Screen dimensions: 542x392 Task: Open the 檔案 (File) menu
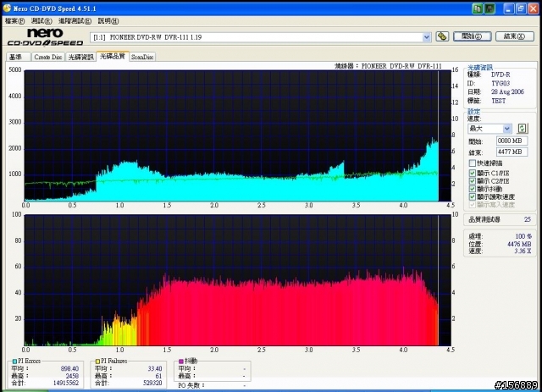[x=14, y=20]
